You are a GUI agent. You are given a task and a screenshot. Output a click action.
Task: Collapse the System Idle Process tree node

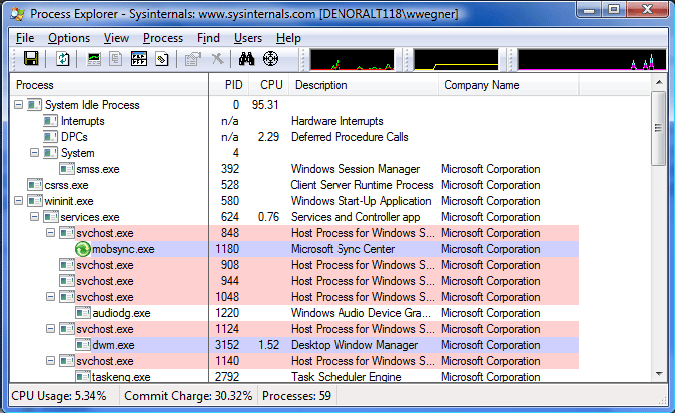[x=19, y=105]
